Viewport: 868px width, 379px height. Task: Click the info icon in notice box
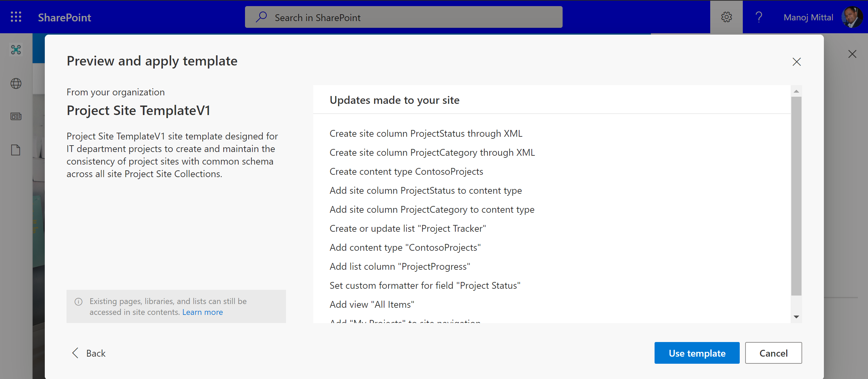[78, 302]
